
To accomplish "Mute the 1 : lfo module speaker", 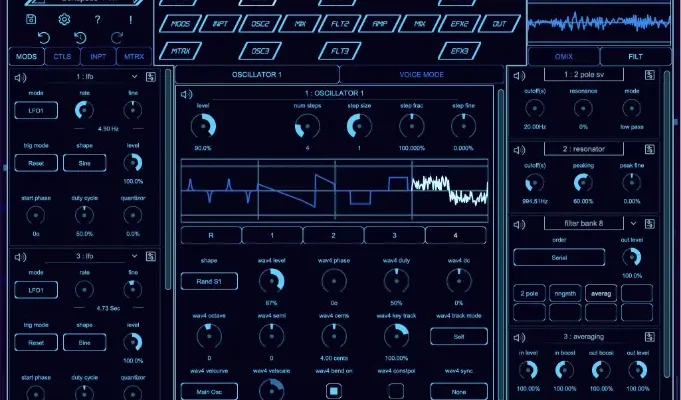I will 21,76.
